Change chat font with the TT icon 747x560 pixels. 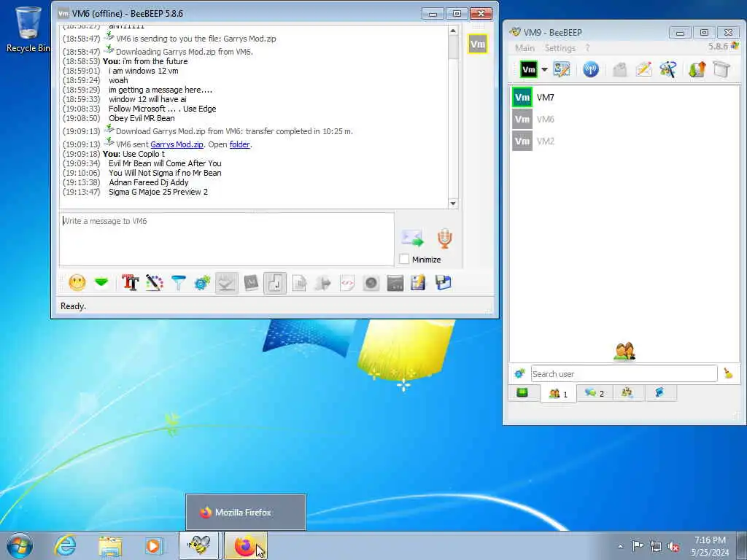(x=130, y=283)
